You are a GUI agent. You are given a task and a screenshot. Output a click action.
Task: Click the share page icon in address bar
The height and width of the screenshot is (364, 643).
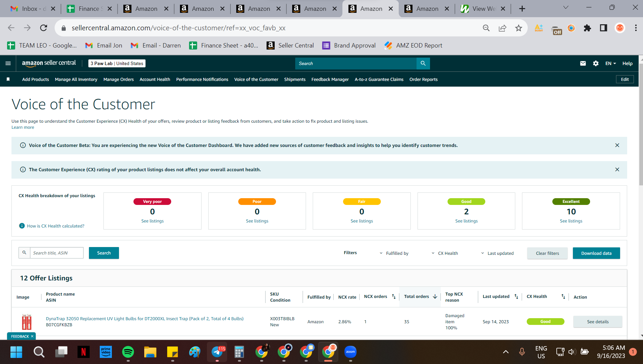(x=502, y=28)
